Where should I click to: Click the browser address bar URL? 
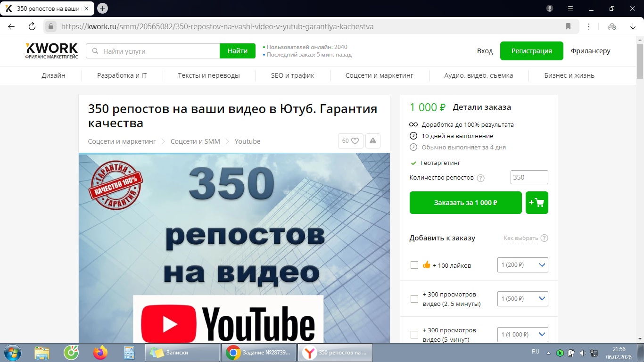click(217, 27)
